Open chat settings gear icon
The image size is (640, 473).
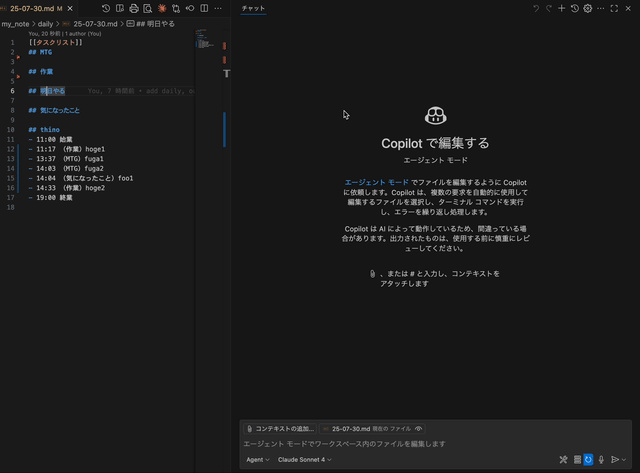click(x=588, y=8)
